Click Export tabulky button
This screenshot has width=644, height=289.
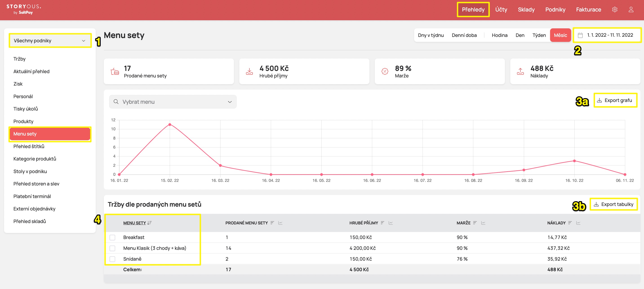tap(613, 204)
